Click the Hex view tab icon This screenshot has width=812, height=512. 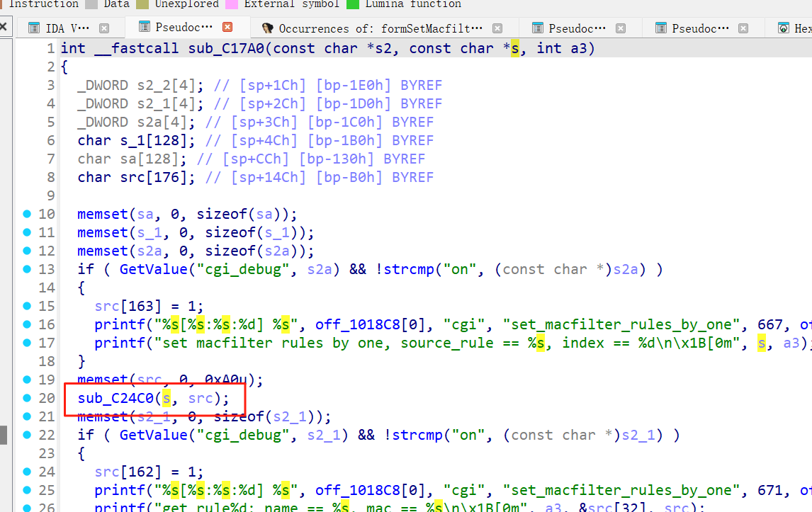click(x=784, y=28)
